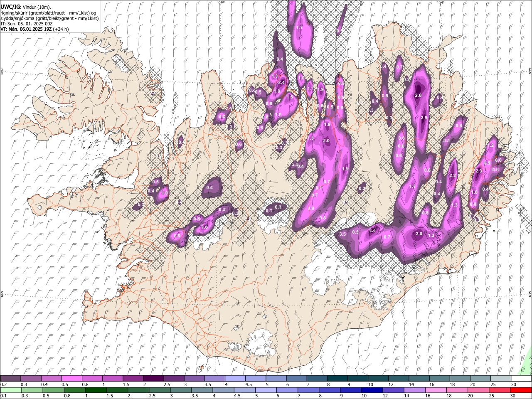Click the 2.9 snowfall value near east coast
The width and height of the screenshot is (532, 399).
tap(478, 171)
